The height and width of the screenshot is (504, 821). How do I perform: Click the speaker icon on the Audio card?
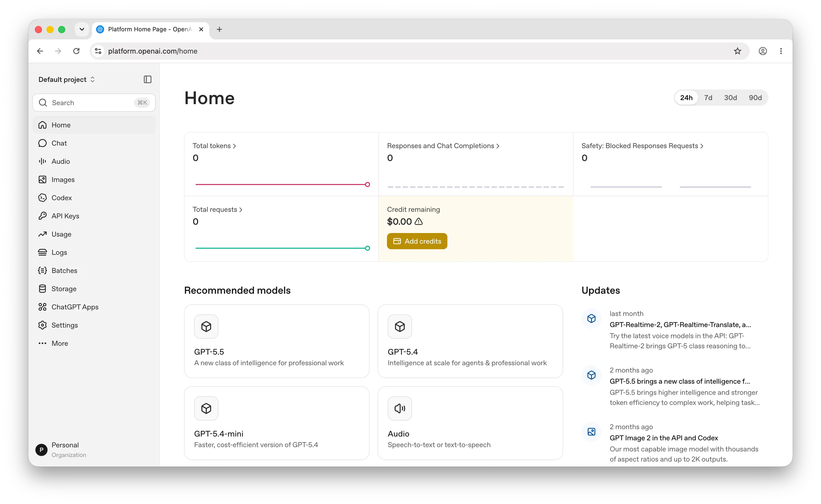coord(400,408)
